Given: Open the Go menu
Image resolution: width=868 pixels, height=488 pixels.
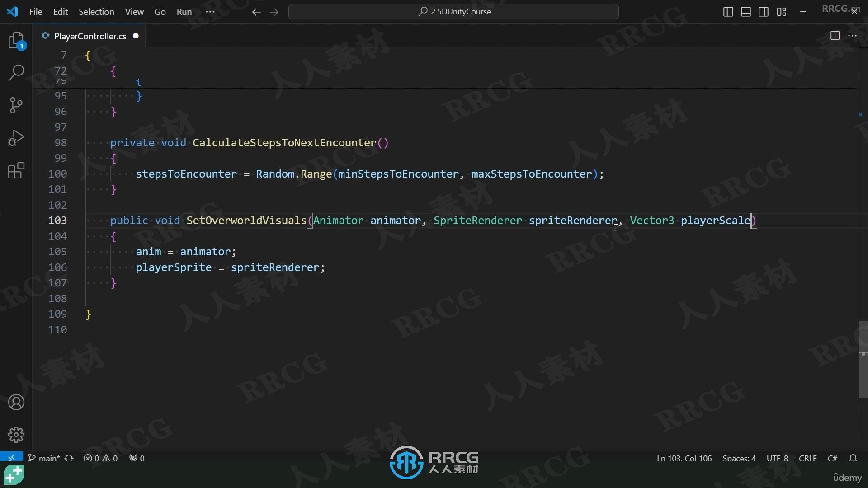Looking at the screenshot, I should click(160, 12).
